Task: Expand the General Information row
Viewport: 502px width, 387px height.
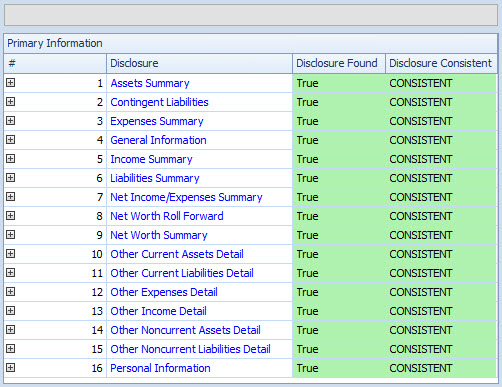Action: point(11,139)
